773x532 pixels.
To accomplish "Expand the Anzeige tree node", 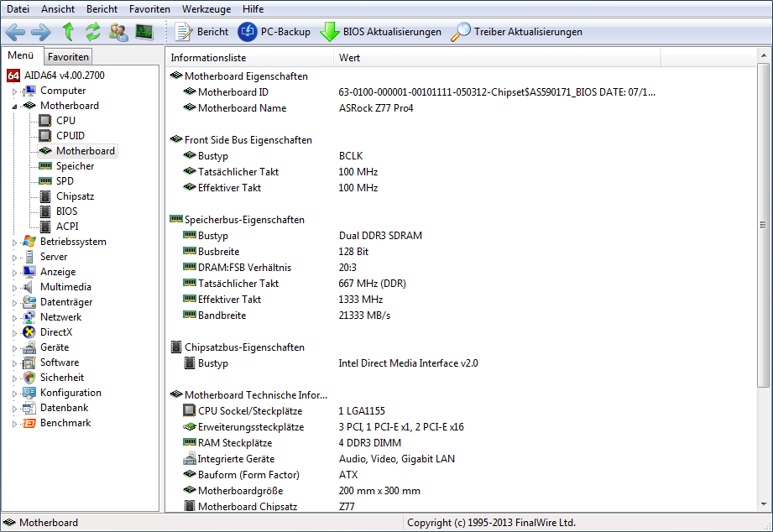I will click(14, 273).
